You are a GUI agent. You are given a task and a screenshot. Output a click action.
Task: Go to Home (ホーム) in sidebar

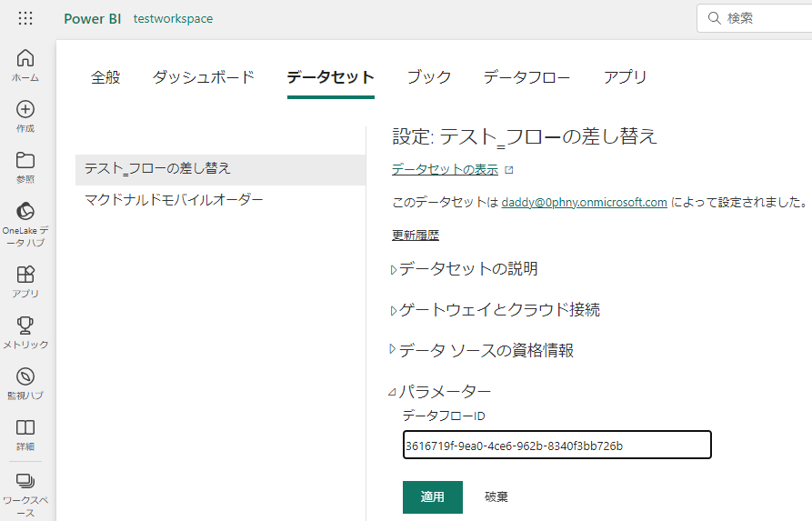[x=25, y=65]
